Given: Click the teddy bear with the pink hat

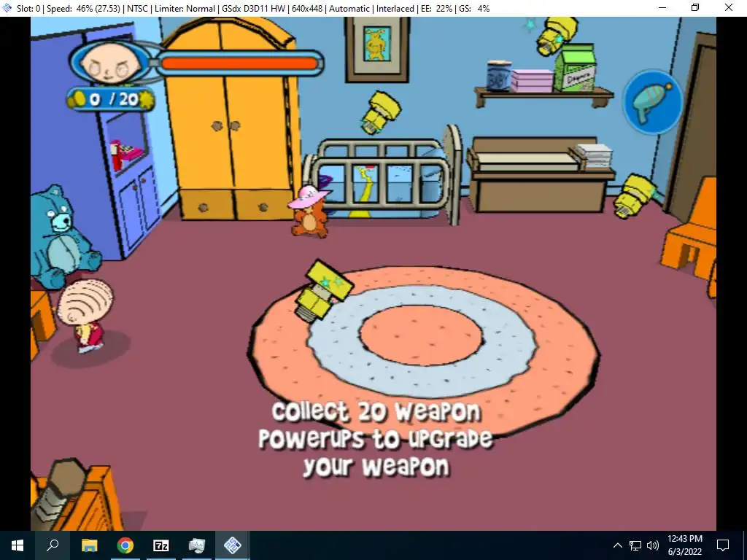Looking at the screenshot, I should tap(310, 211).
